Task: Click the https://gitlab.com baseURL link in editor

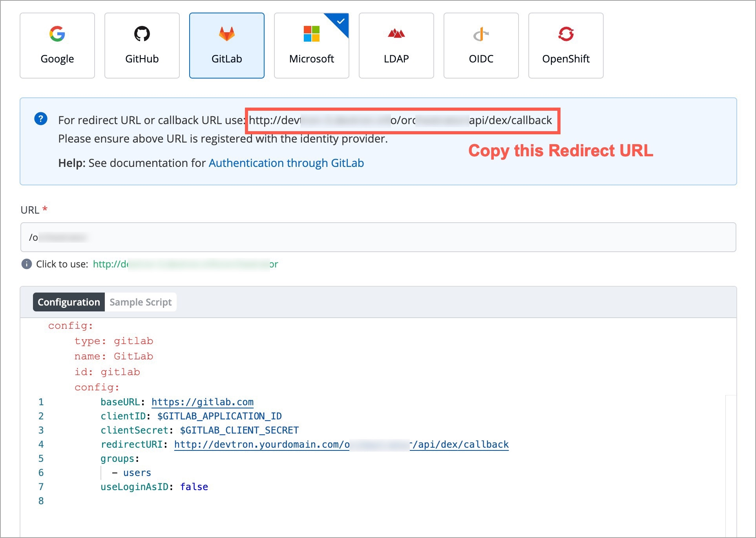Action: (202, 402)
